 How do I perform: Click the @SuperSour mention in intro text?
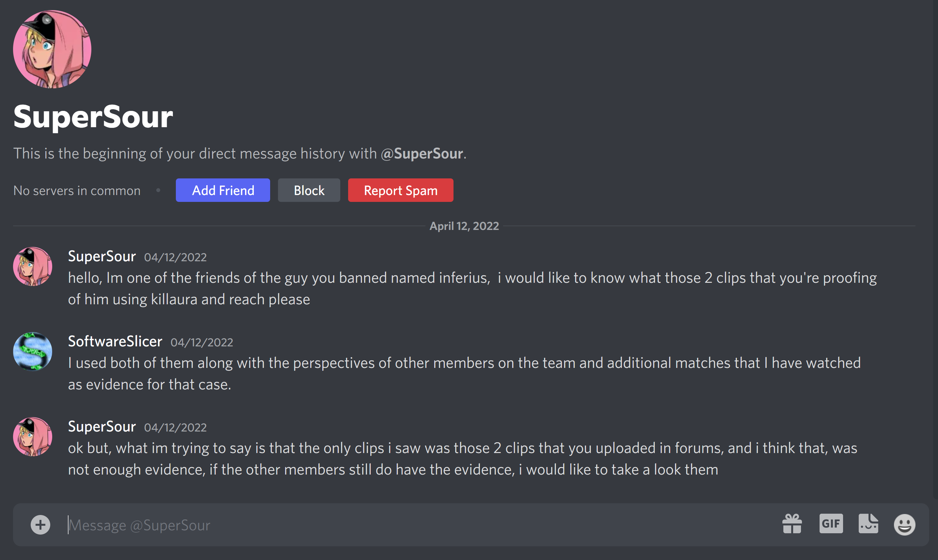coord(422,154)
